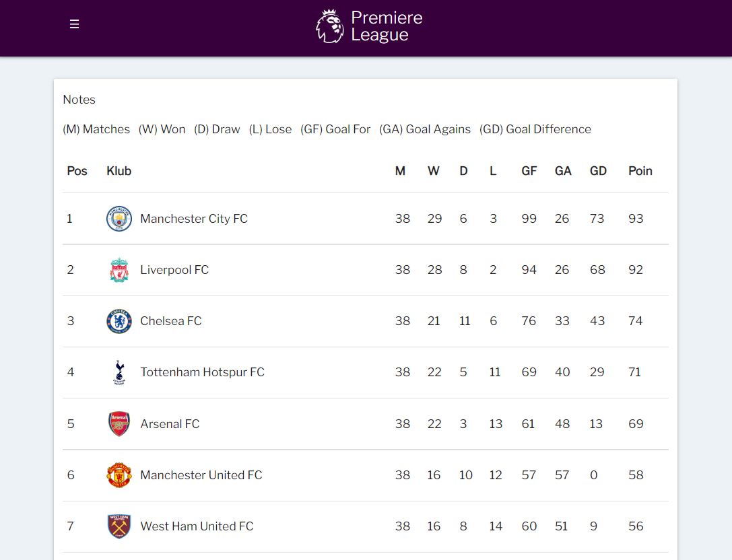Click the Notes section heading

[79, 99]
